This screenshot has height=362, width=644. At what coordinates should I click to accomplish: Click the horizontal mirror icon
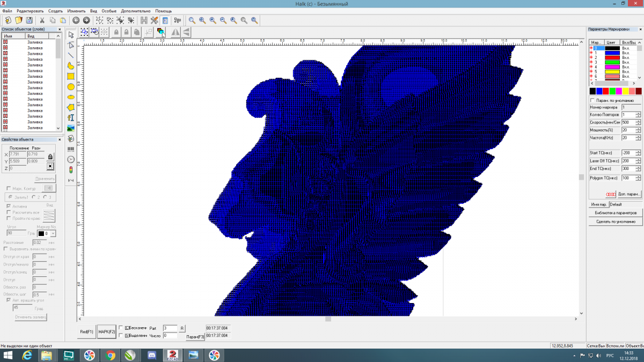(x=175, y=32)
